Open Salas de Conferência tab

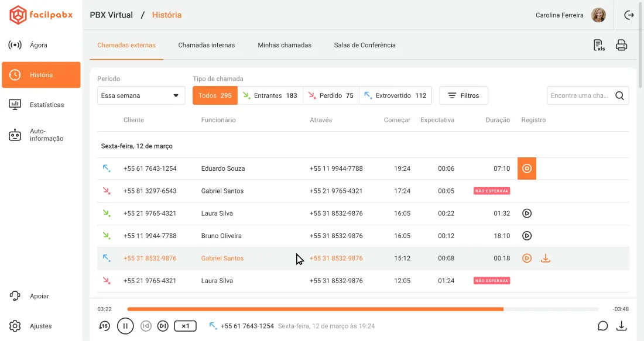point(365,45)
